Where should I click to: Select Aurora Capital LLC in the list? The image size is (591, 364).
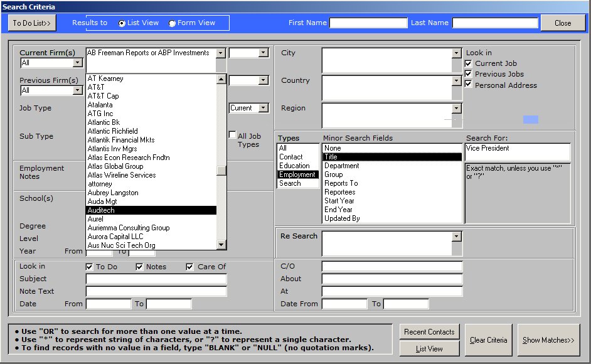point(152,237)
